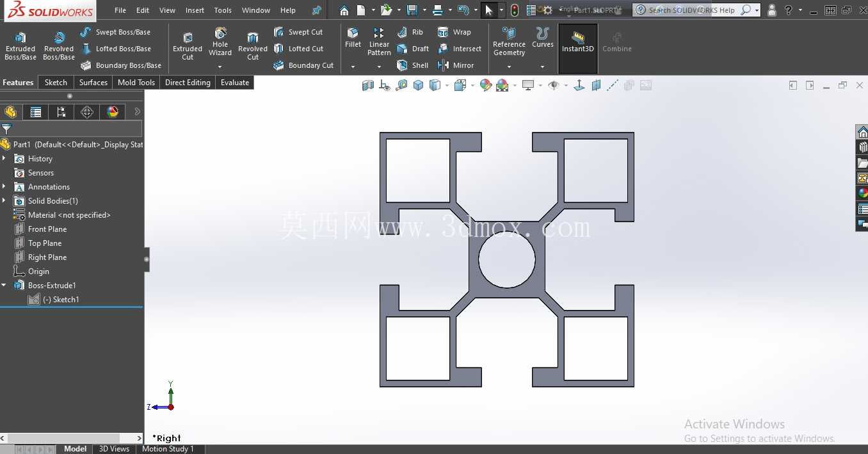Viewport: 868px width, 454px height.
Task: Open the File menu
Action: click(120, 10)
